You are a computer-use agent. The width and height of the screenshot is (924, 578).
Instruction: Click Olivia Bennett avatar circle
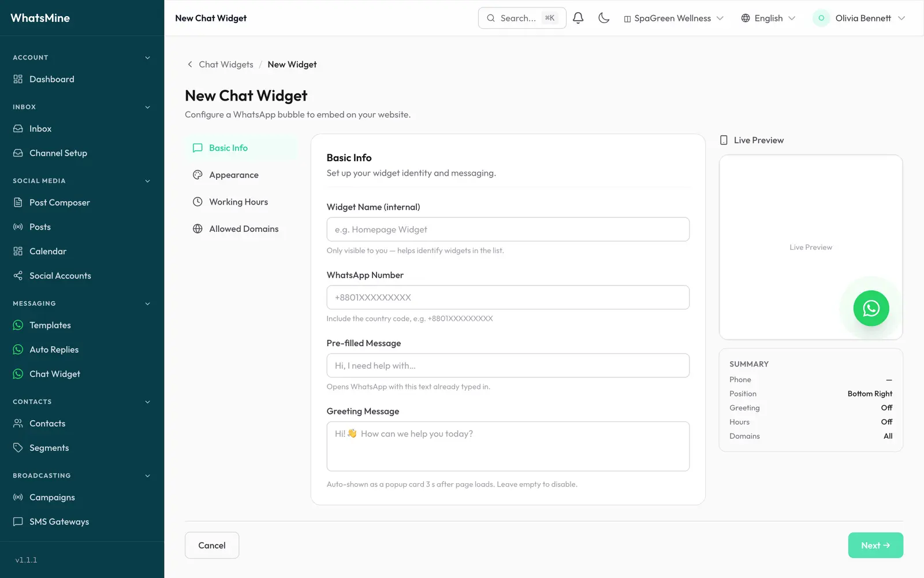pyautogui.click(x=821, y=18)
